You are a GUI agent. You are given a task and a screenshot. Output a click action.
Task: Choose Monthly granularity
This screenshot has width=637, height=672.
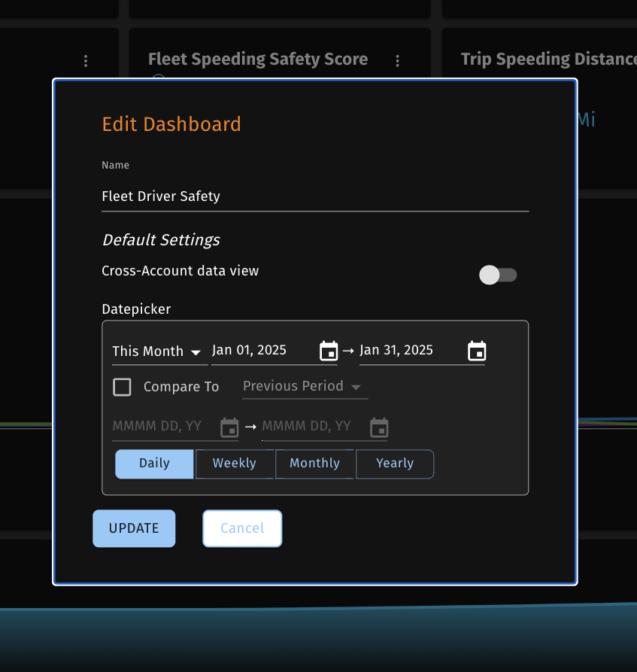314,464
